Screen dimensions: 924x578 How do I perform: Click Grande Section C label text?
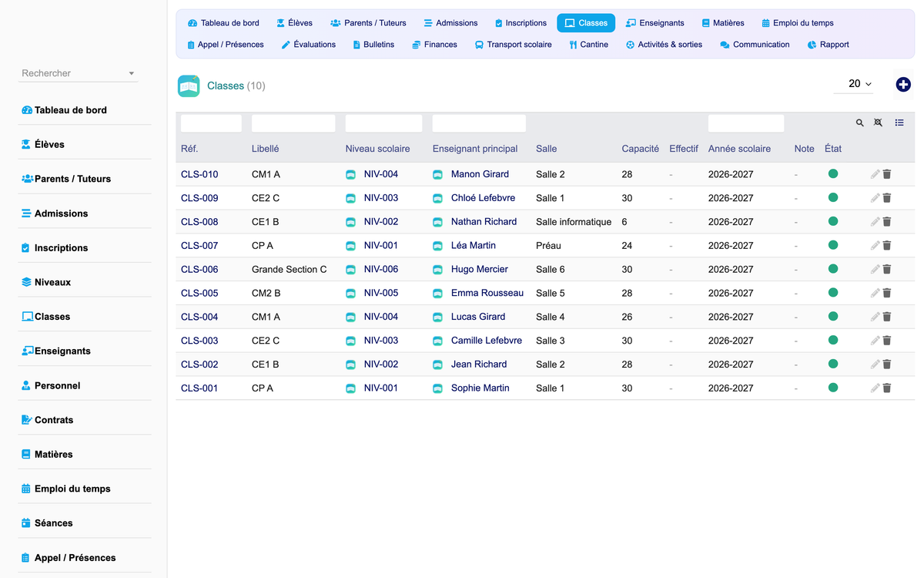pos(290,270)
